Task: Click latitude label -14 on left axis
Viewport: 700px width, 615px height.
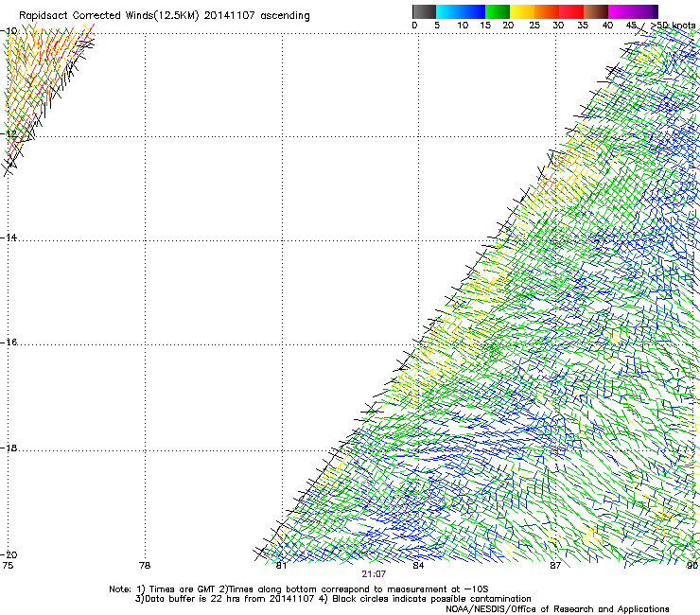Action: coord(9,237)
